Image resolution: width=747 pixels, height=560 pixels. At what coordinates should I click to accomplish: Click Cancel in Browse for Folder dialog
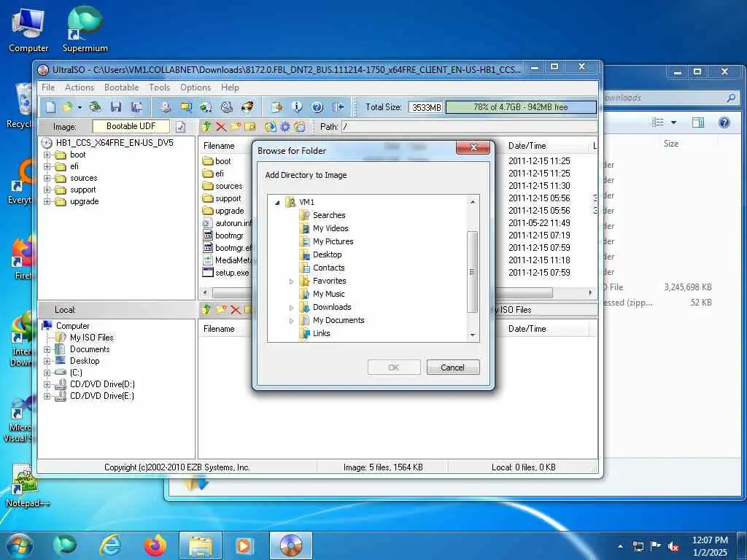tap(452, 367)
